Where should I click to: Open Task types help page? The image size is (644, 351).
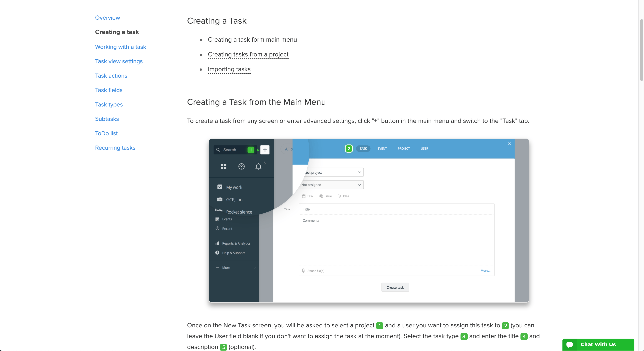tap(109, 104)
